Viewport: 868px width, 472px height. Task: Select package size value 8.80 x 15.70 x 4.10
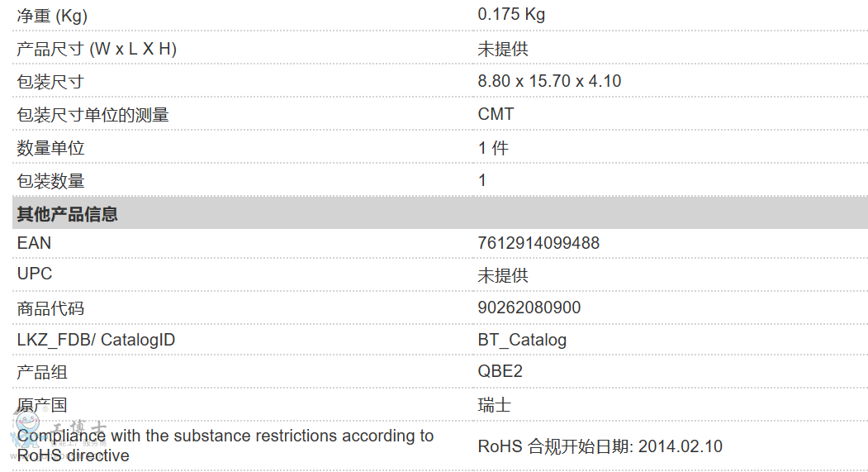tap(549, 81)
